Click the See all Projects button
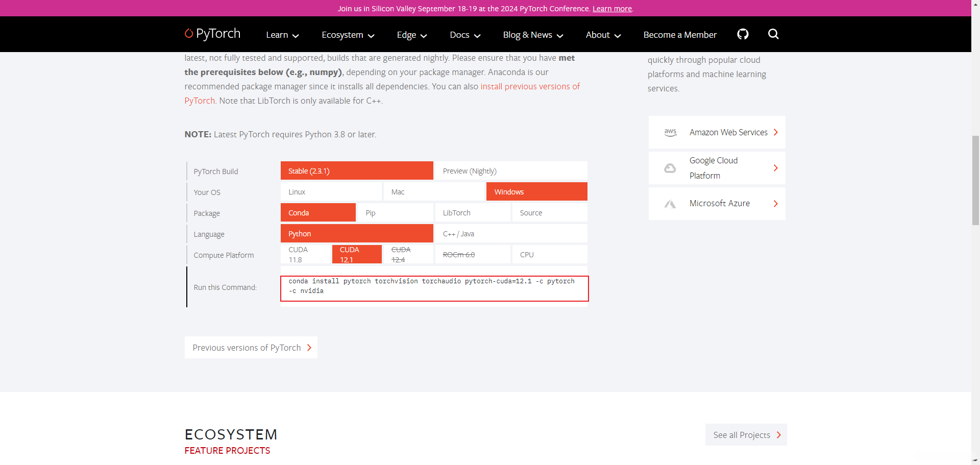Screen dimensions: 980x465 pos(746,435)
